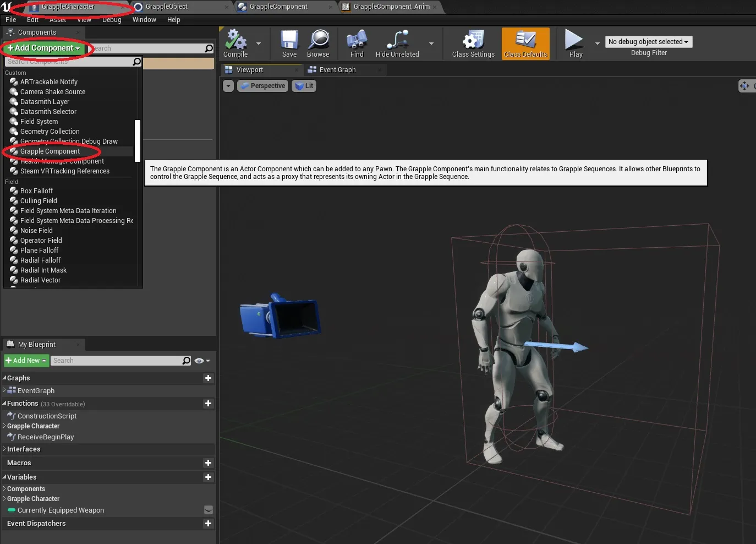Select Geometry Collection component

coord(50,132)
